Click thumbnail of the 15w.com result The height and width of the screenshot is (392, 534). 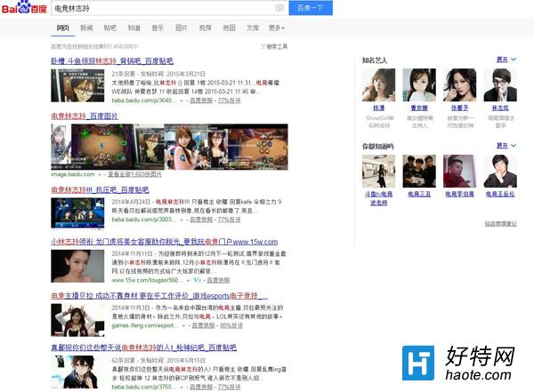point(77,266)
